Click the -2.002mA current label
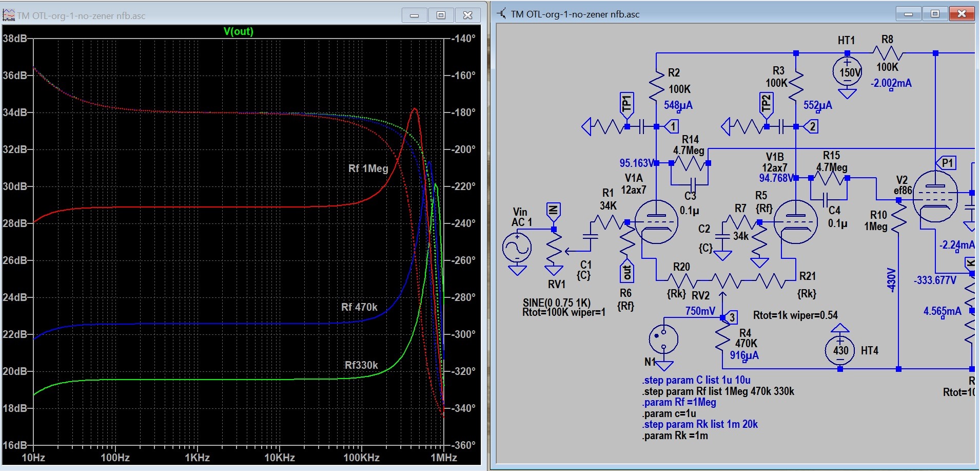 [x=891, y=83]
